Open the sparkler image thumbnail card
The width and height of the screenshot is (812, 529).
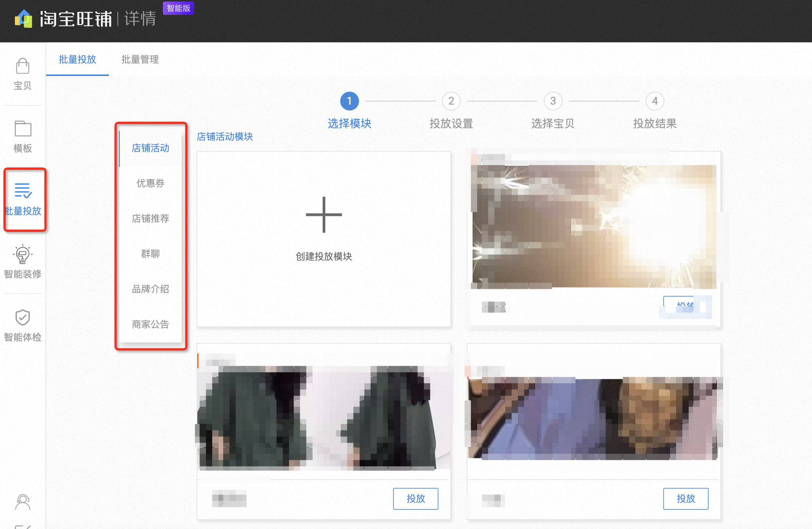pos(594,227)
